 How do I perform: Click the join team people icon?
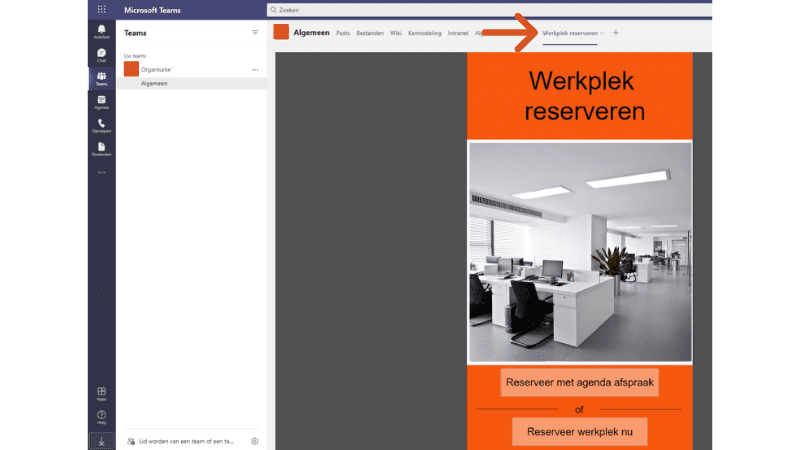131,441
